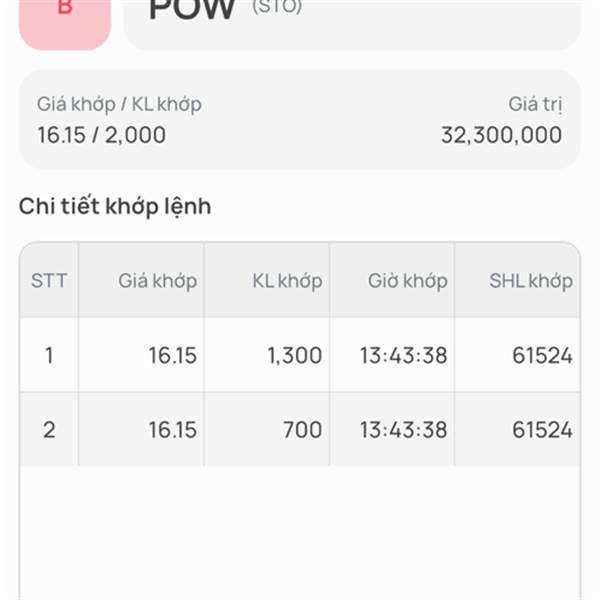The image size is (600, 600).
Task: Sort by Giá khớp column header
Action: coord(158,281)
